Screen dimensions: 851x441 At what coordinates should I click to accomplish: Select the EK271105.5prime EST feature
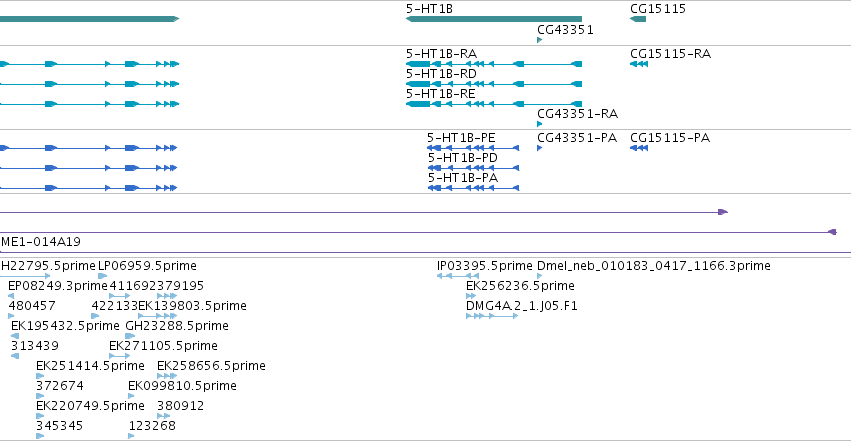pyautogui.click(x=119, y=356)
